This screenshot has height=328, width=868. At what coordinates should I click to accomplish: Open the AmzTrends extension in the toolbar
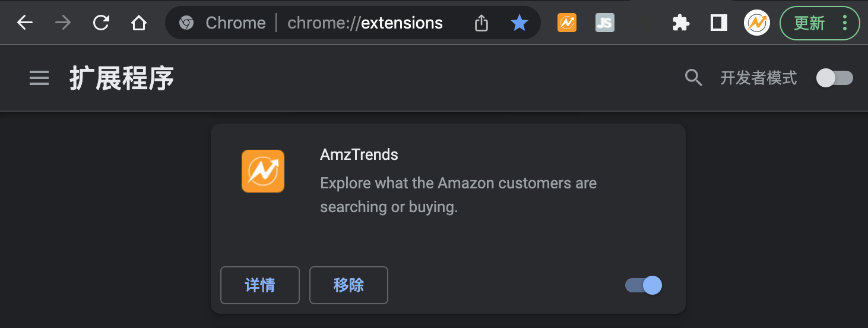[567, 23]
